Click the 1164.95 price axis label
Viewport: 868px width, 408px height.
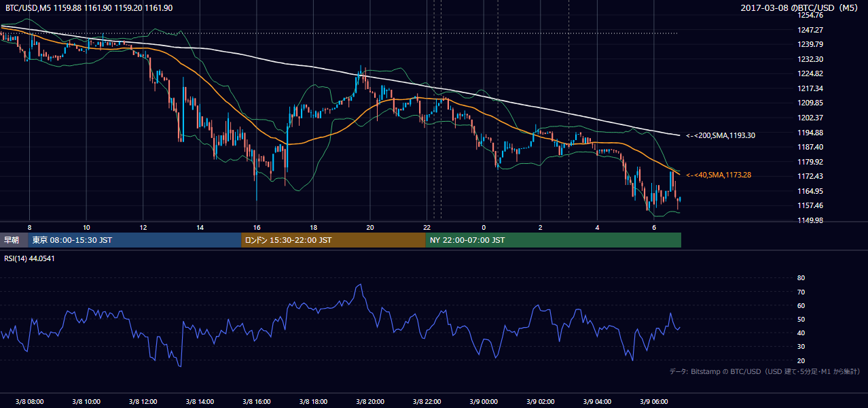coord(810,191)
